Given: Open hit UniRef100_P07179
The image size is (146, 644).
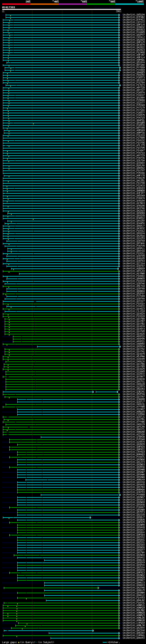Looking at the screenshot, I should click(x=133, y=108).
